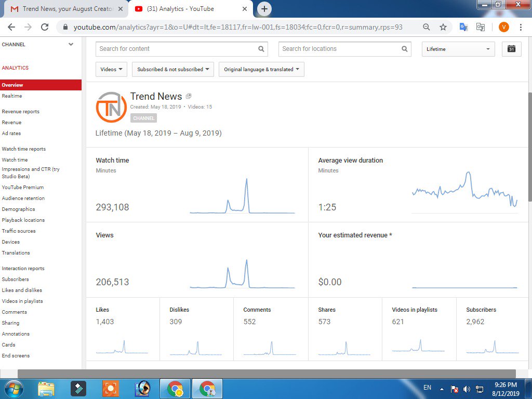Screen dimensions: 532x399
Task: Click the Action Center flag tray icon
Action: 454,389
